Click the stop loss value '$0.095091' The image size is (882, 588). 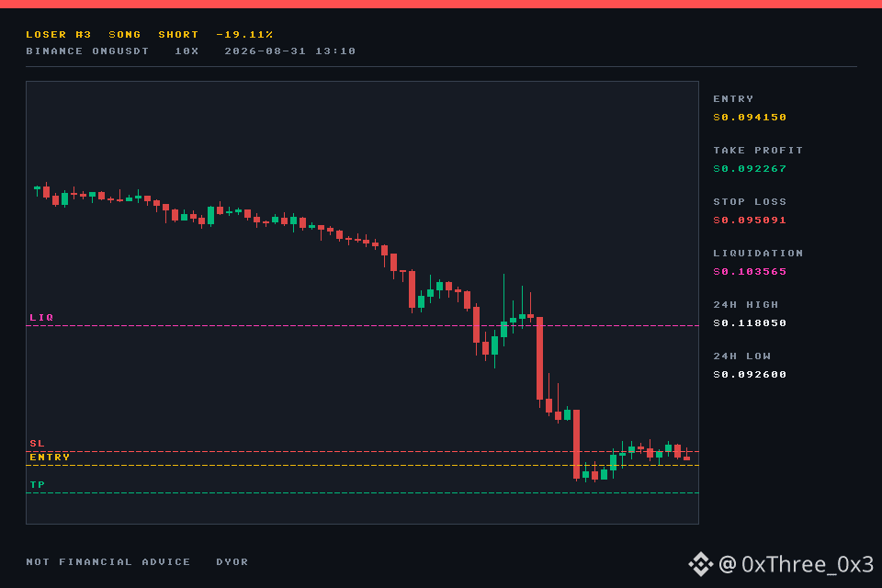[x=750, y=220]
